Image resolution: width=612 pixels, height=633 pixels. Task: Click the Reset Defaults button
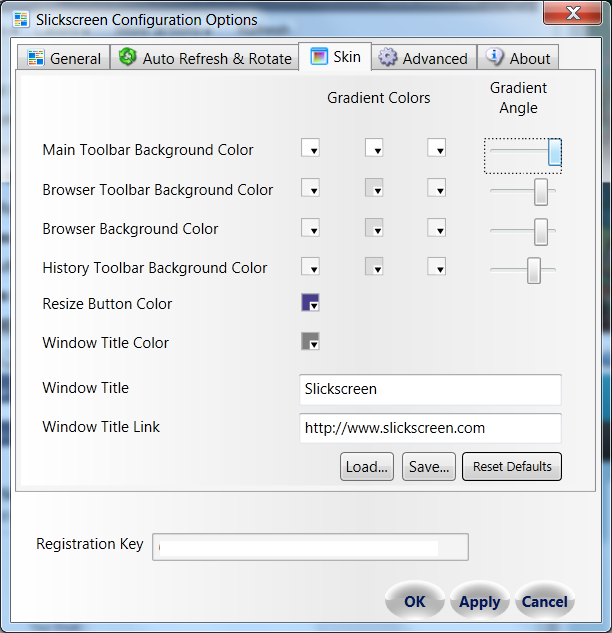tap(512, 467)
